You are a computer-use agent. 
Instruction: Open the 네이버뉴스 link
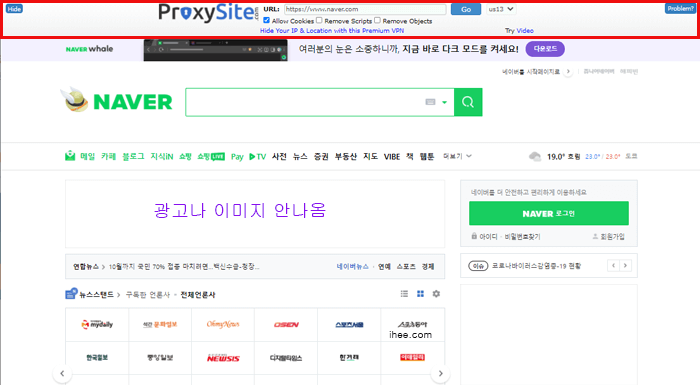353,267
